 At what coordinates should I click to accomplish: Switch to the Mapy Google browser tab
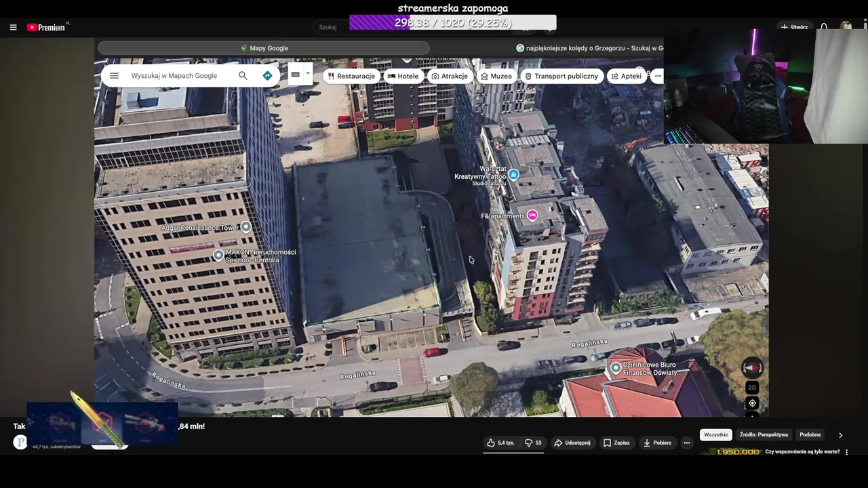264,48
